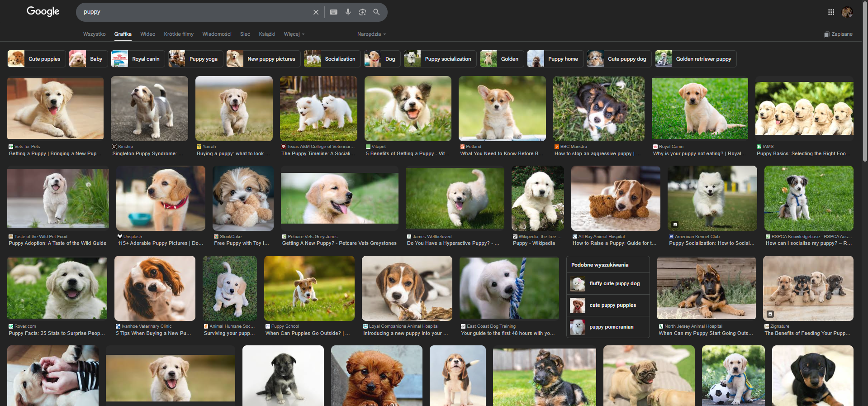Open the BBC Maestro aggressive puppy image
868x406 pixels.
click(599, 109)
